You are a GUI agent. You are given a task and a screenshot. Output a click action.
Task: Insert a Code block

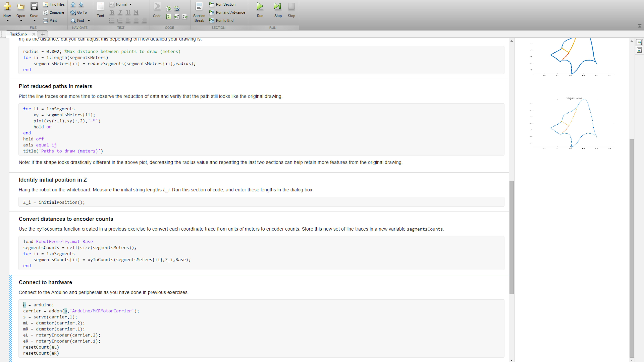[157, 10]
